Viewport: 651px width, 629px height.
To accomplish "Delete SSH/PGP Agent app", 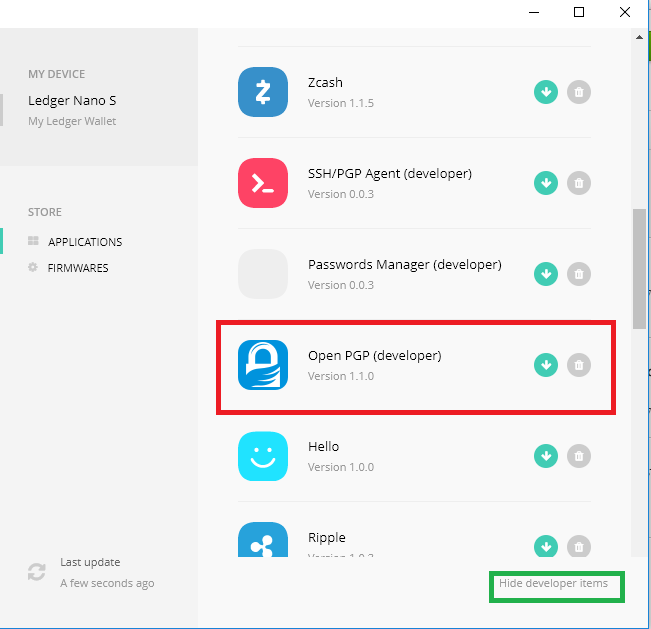I will coord(579,183).
